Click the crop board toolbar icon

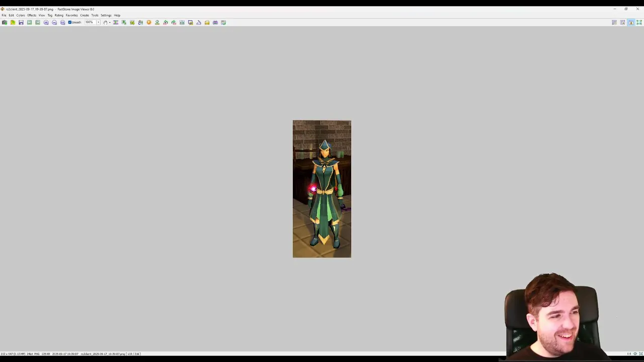point(124,22)
